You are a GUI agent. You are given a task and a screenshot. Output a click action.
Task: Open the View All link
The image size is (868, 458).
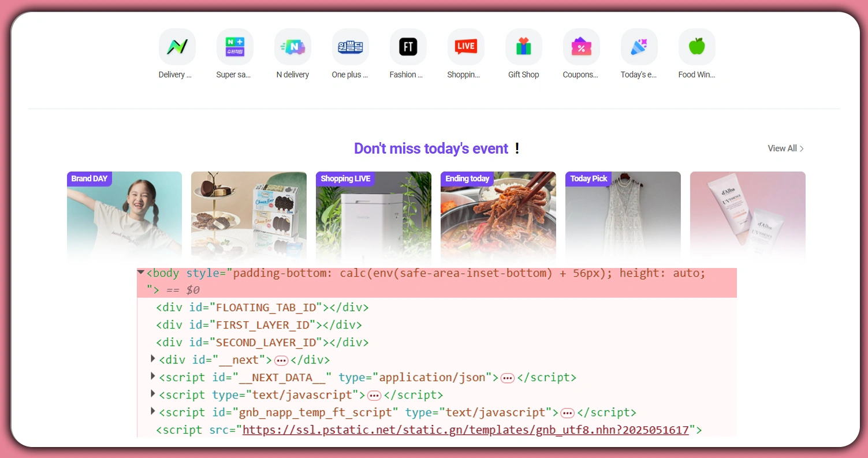(x=782, y=148)
